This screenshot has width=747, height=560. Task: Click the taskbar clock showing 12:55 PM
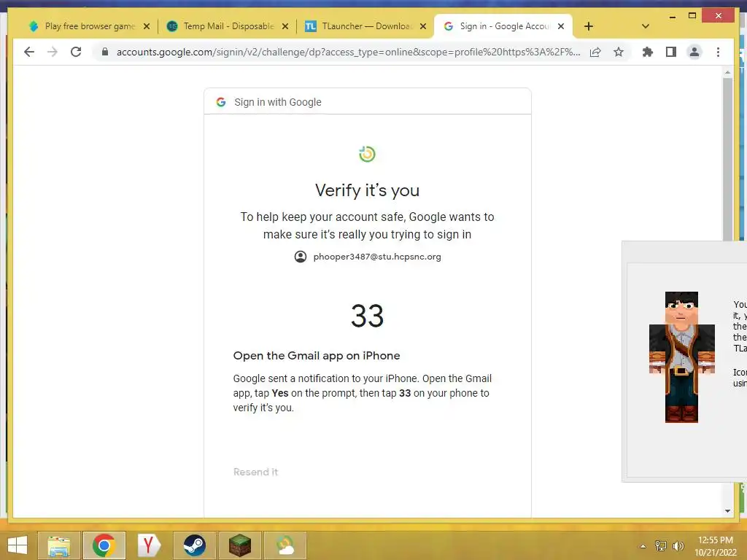pos(716,546)
